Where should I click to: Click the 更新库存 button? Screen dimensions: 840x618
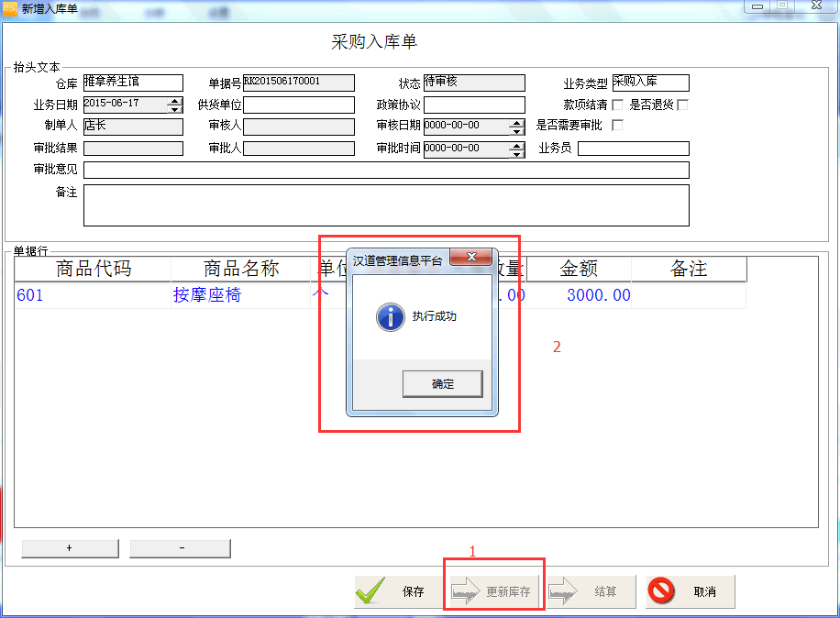tap(494, 591)
